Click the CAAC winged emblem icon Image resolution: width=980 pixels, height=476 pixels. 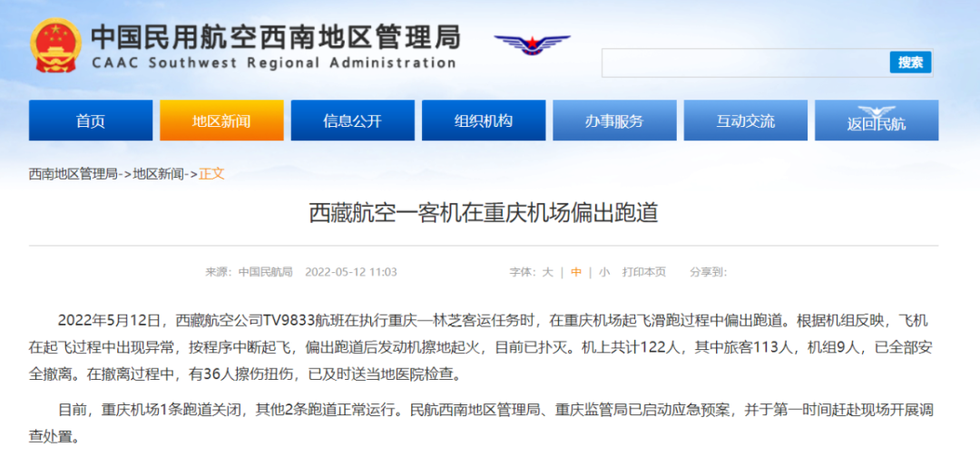[x=532, y=44]
